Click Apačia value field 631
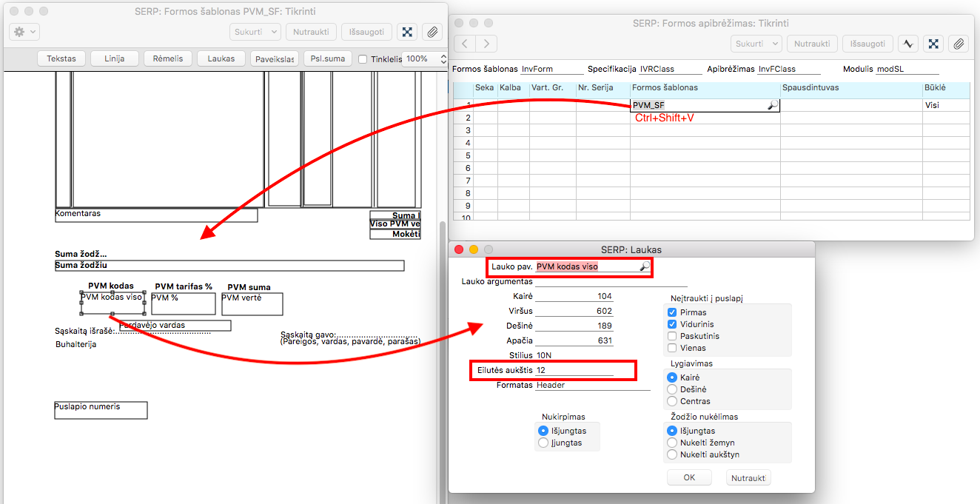 point(574,340)
